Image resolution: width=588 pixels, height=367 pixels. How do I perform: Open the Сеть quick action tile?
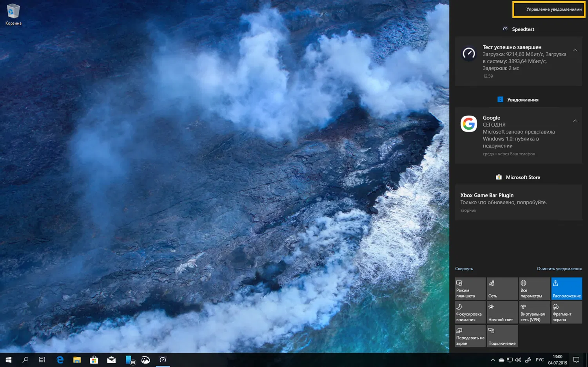pos(502,289)
